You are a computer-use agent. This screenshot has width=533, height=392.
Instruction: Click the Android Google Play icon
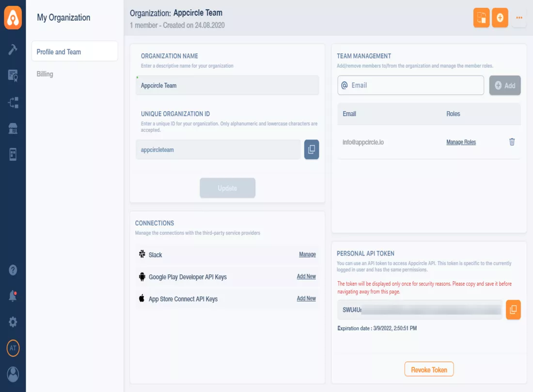(142, 277)
